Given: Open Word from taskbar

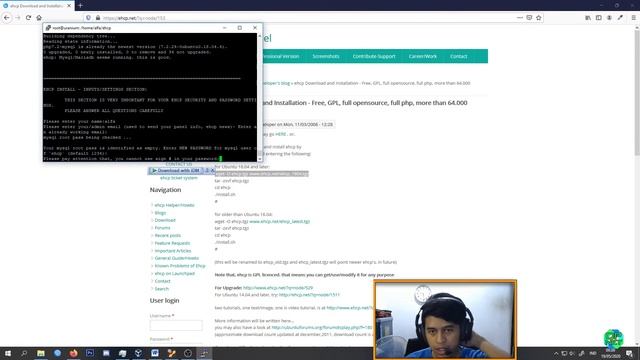Looking at the screenshot, I should point(155,353).
